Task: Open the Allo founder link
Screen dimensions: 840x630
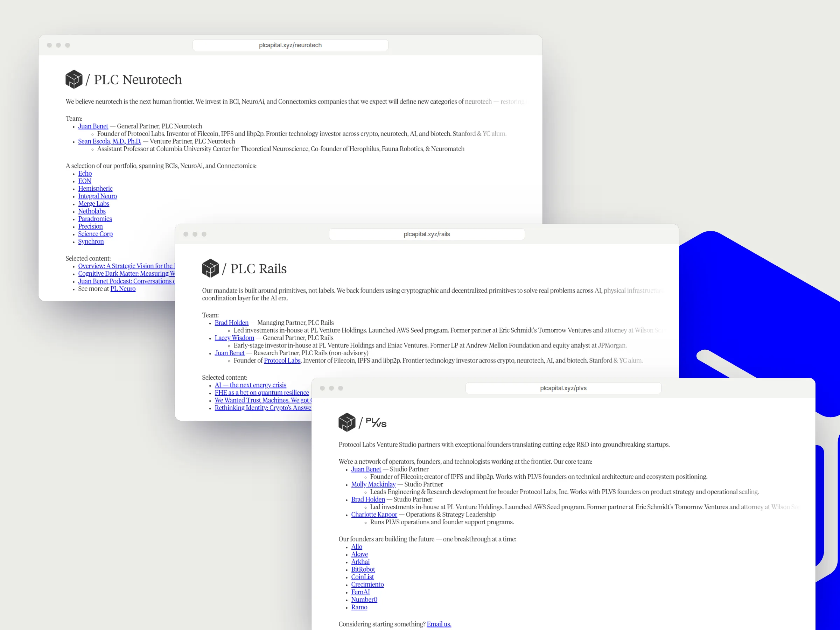Action: click(357, 547)
